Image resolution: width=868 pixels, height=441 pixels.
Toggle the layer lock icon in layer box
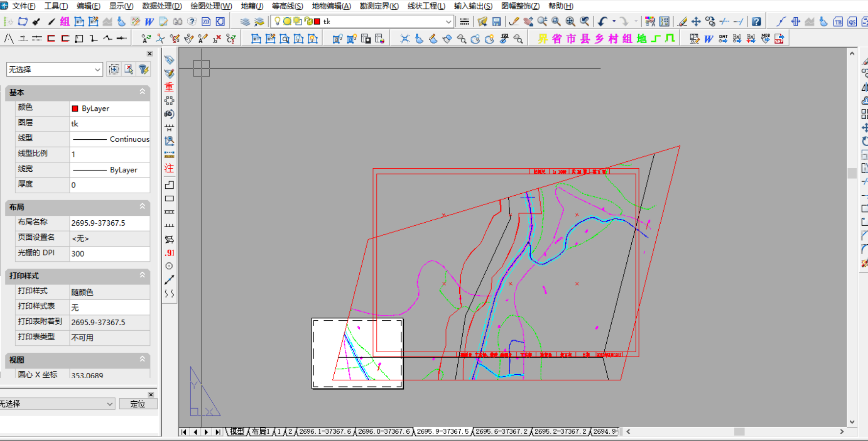pos(308,22)
